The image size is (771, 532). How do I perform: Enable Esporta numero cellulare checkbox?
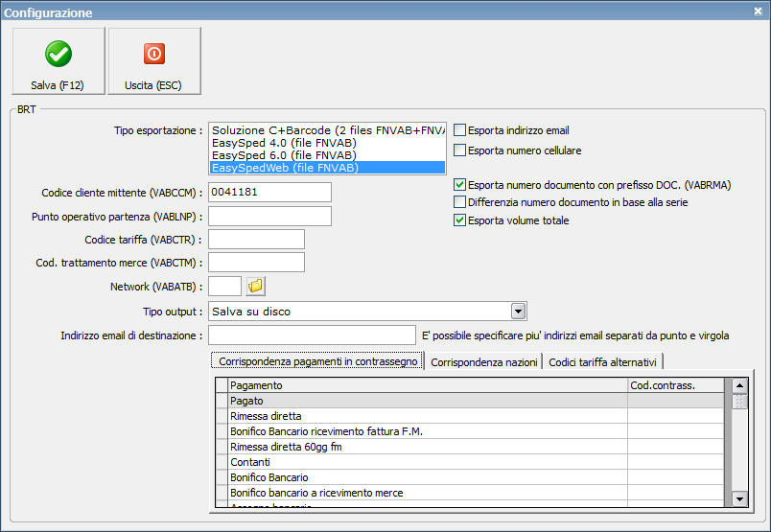coord(459,150)
